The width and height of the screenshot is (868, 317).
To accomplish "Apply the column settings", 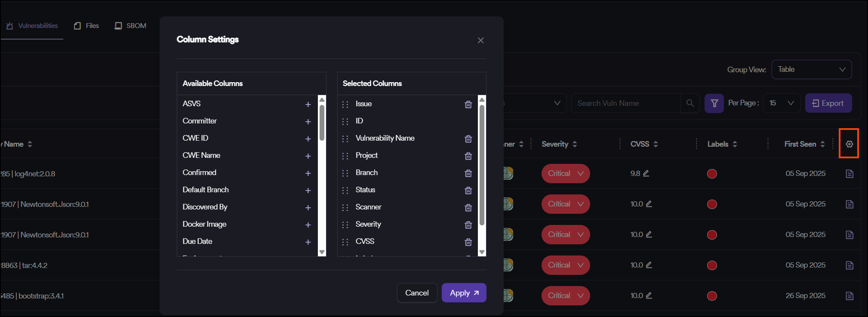I will [464, 293].
